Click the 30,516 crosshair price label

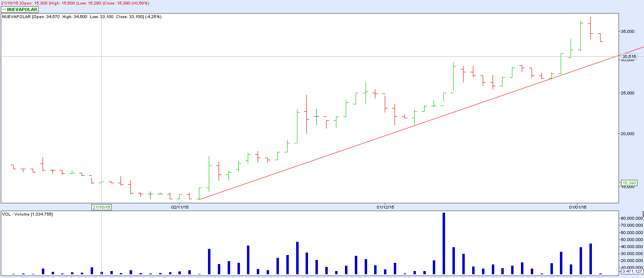629,56
